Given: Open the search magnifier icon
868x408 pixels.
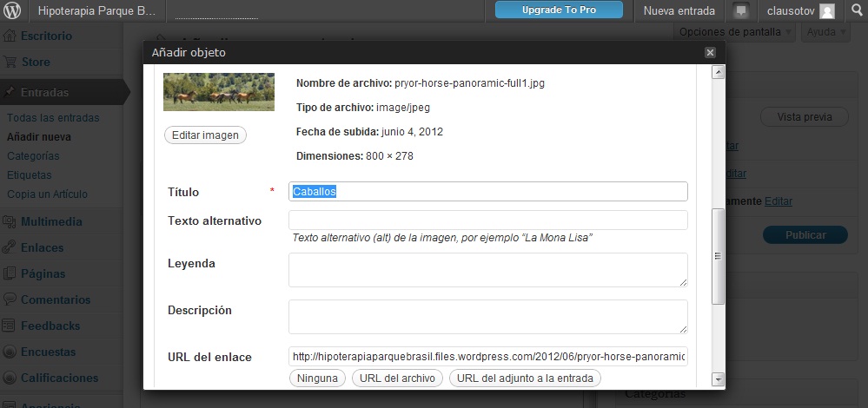Looking at the screenshot, I should 854,11.
